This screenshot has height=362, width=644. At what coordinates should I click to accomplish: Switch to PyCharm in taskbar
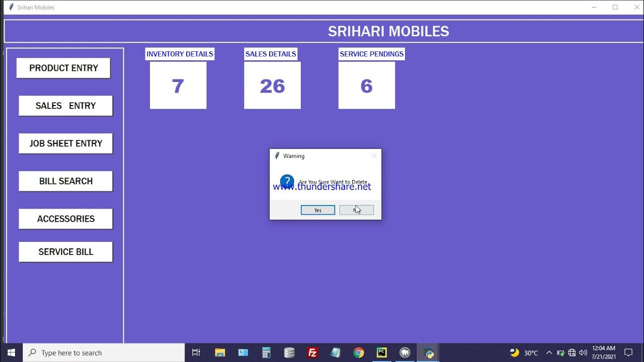[382, 352]
